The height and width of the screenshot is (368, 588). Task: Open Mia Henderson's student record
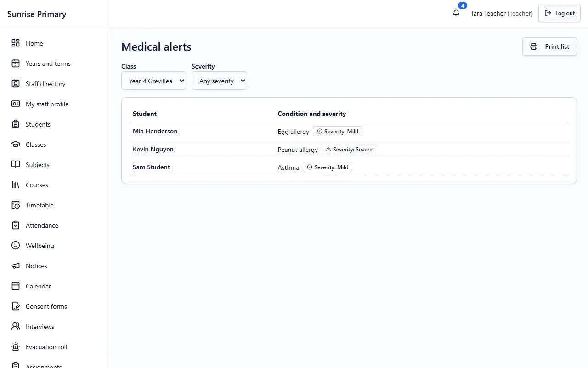155,131
